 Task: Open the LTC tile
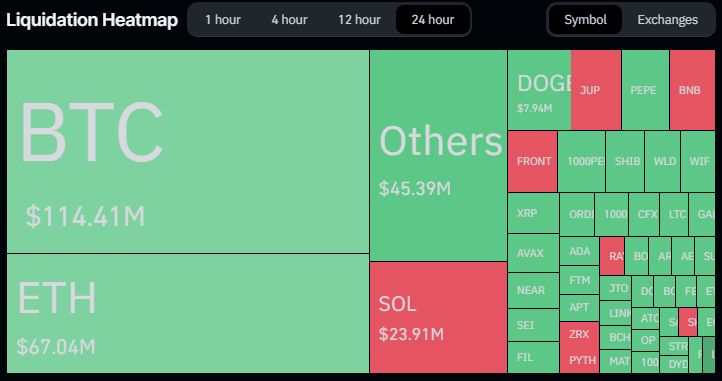pyautogui.click(x=674, y=214)
